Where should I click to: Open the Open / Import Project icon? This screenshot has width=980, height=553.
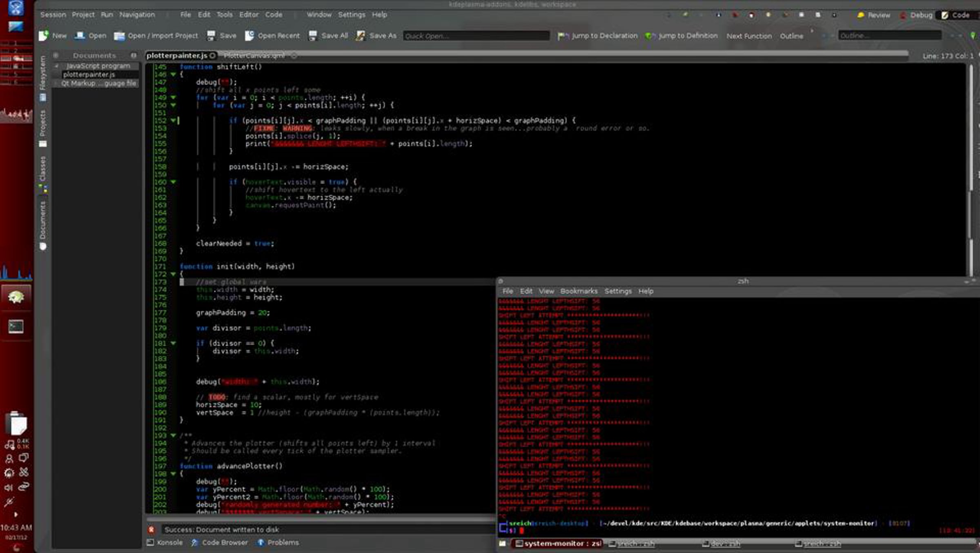click(x=119, y=36)
